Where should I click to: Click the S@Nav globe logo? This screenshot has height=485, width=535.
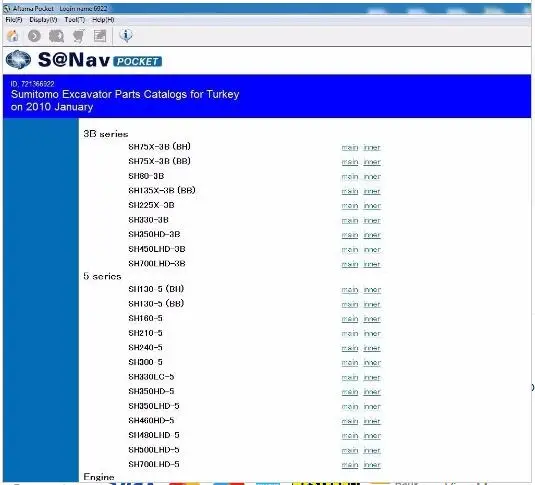click(x=18, y=59)
